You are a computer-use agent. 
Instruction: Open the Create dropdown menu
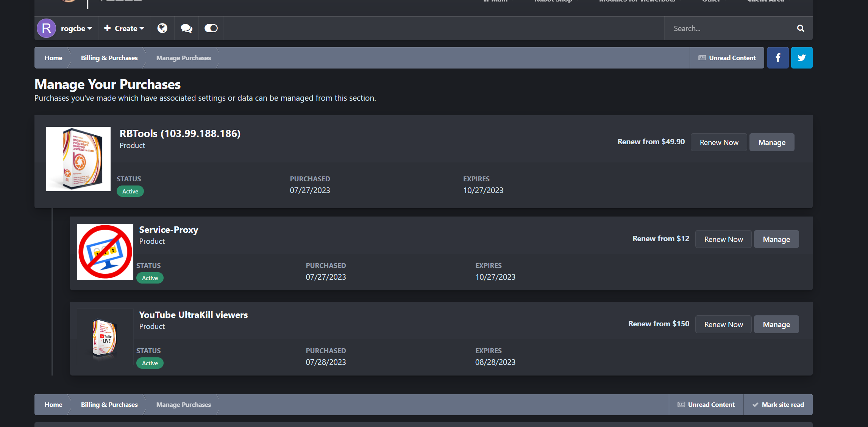coord(124,28)
